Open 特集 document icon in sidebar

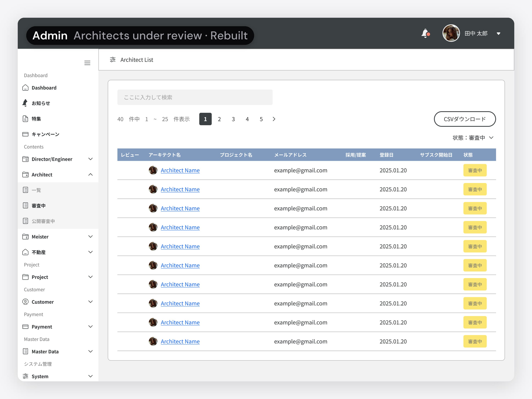click(25, 119)
